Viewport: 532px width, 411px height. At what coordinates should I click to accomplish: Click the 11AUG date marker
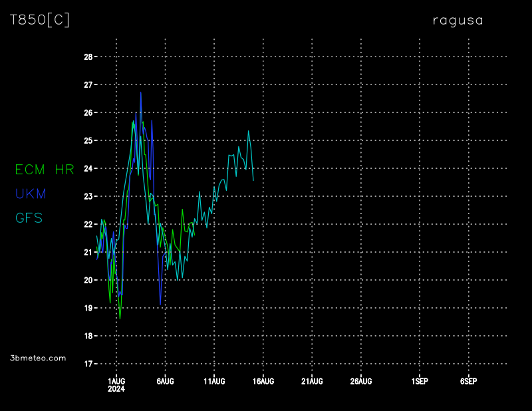(214, 381)
